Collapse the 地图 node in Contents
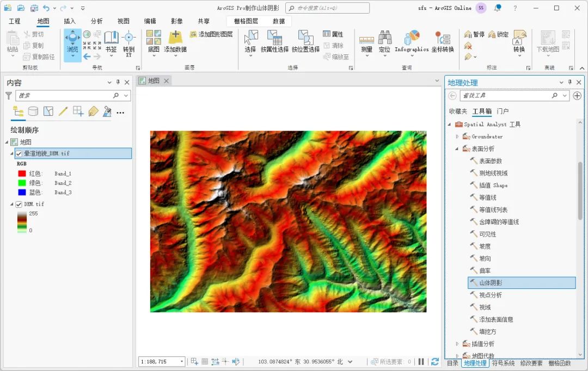The image size is (588, 371). tap(7, 142)
